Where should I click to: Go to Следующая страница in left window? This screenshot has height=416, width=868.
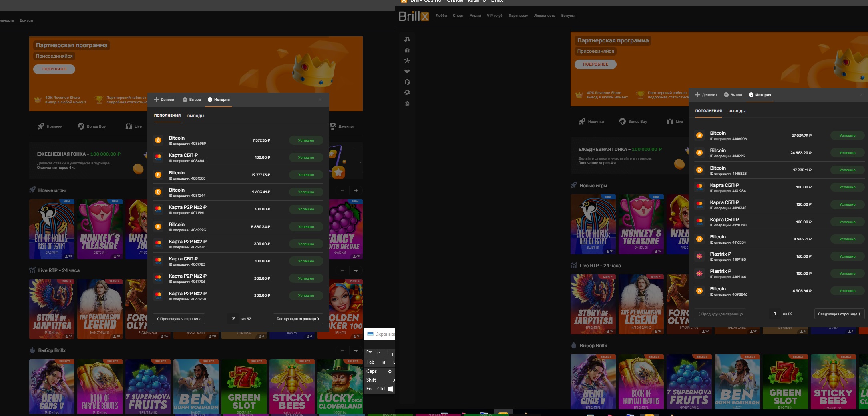[x=298, y=319]
